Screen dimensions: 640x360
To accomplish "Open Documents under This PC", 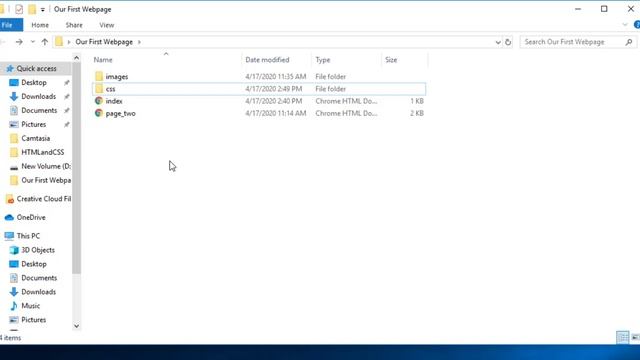I will pyautogui.click(x=39, y=278).
